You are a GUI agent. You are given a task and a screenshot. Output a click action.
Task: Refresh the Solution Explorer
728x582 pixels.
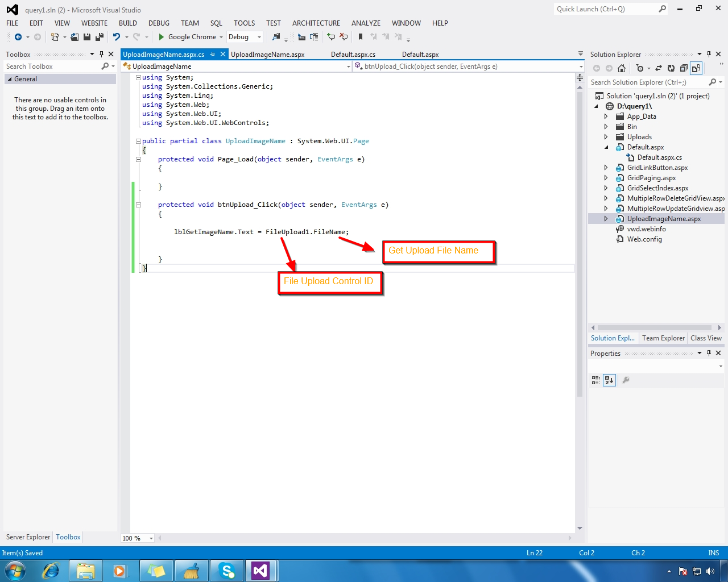[672, 68]
